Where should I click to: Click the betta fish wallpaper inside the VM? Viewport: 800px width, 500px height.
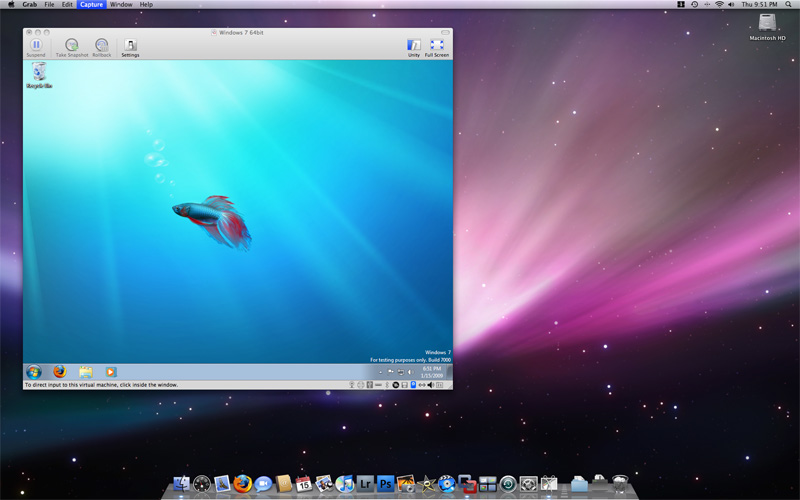212,221
